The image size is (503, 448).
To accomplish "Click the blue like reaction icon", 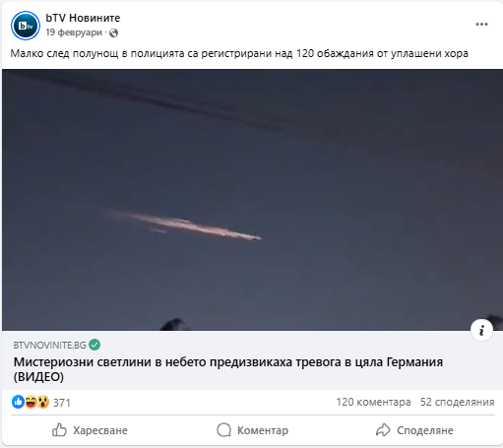I will click(x=18, y=402).
